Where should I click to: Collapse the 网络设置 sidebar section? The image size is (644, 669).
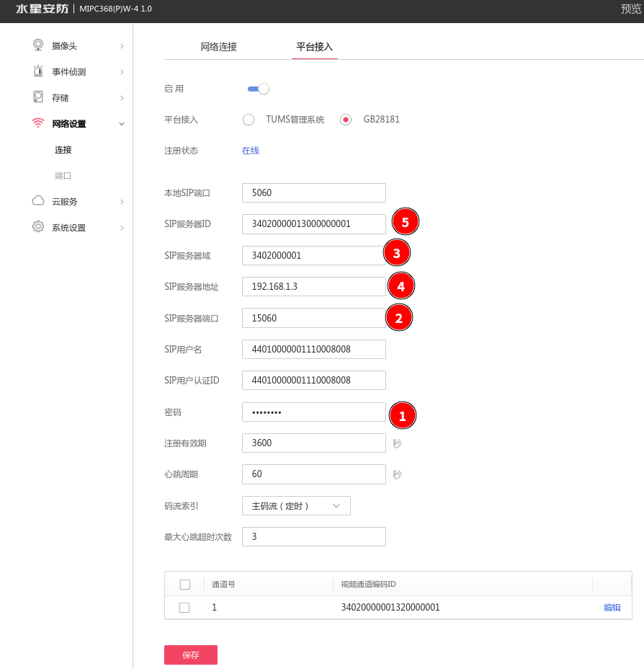pos(121,123)
